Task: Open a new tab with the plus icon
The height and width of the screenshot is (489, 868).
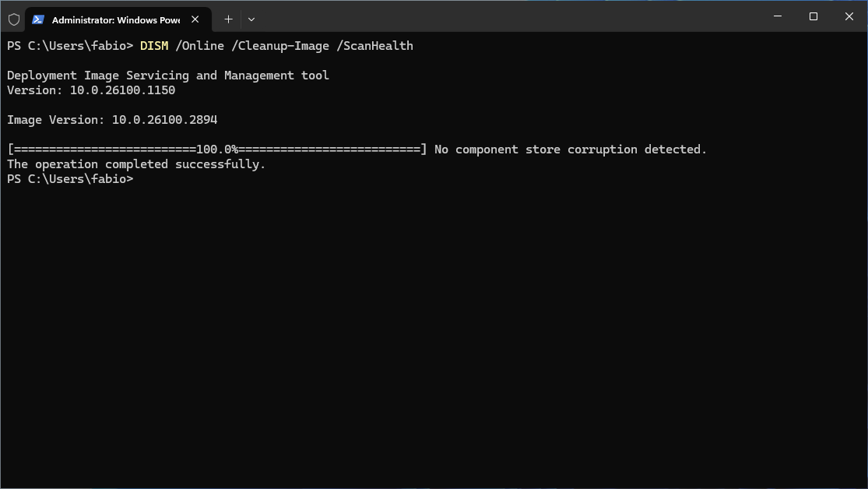Action: [x=228, y=19]
